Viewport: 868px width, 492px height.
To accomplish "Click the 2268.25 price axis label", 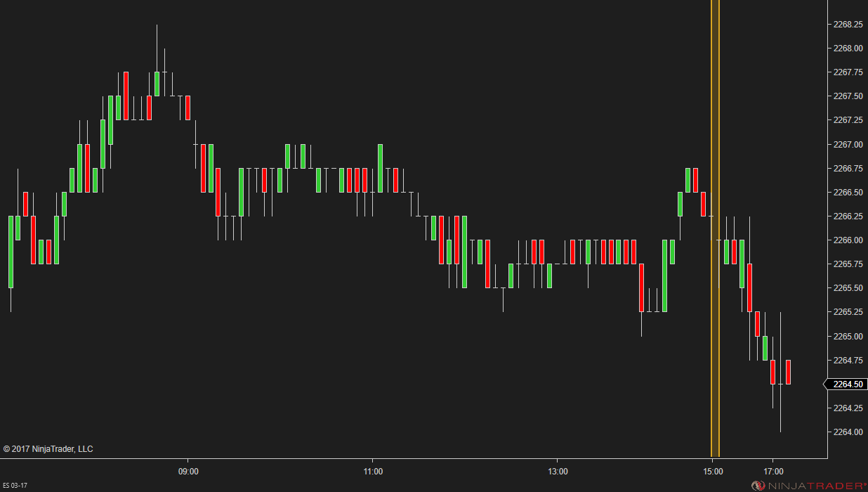I will 848,25.
